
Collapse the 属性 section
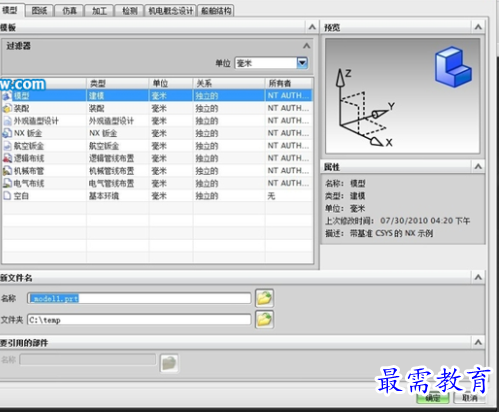tap(478, 166)
